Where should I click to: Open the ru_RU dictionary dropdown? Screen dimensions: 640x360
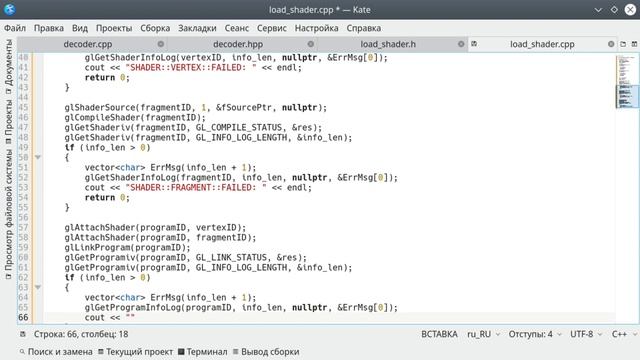[x=483, y=334]
